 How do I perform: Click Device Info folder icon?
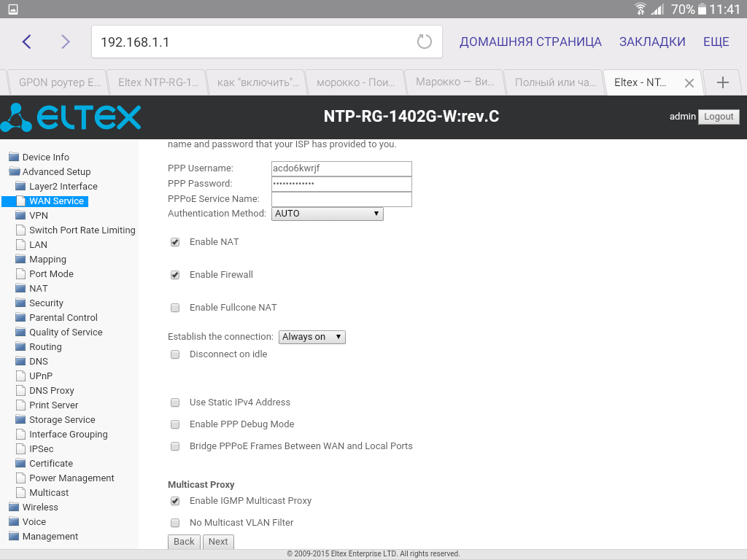point(14,157)
